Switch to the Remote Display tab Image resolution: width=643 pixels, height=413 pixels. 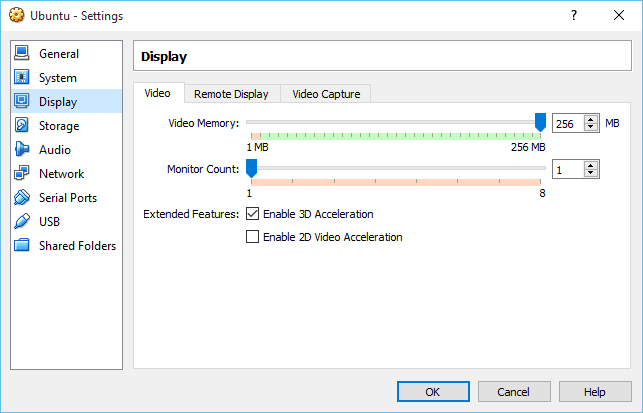pos(231,94)
